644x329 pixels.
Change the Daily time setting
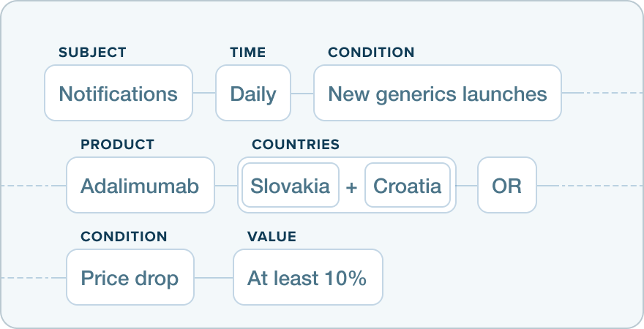click(x=252, y=94)
